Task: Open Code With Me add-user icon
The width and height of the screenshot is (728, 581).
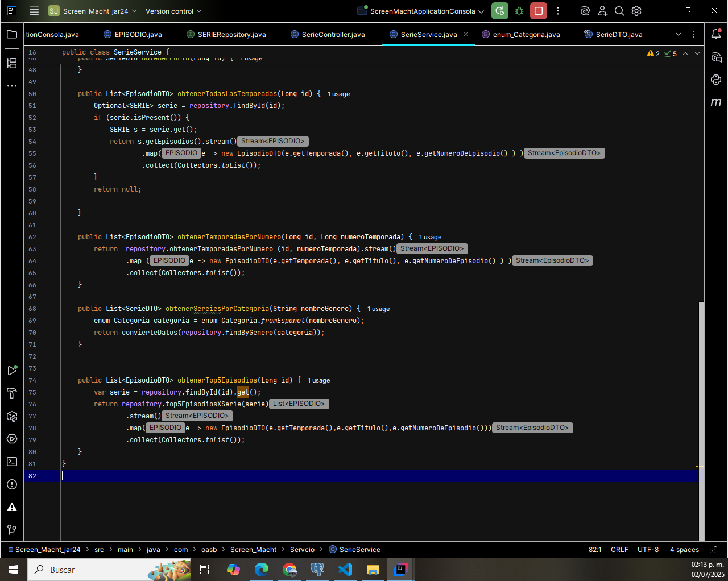Action: coord(603,11)
